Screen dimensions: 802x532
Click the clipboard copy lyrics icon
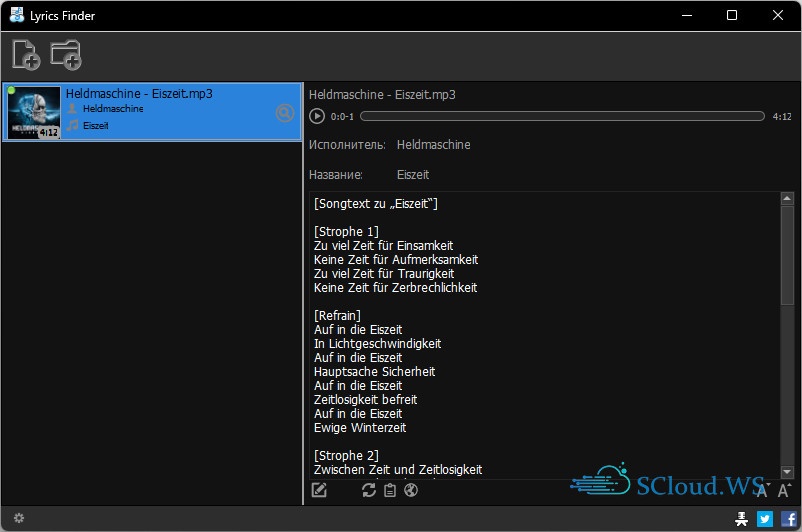pyautogui.click(x=390, y=489)
